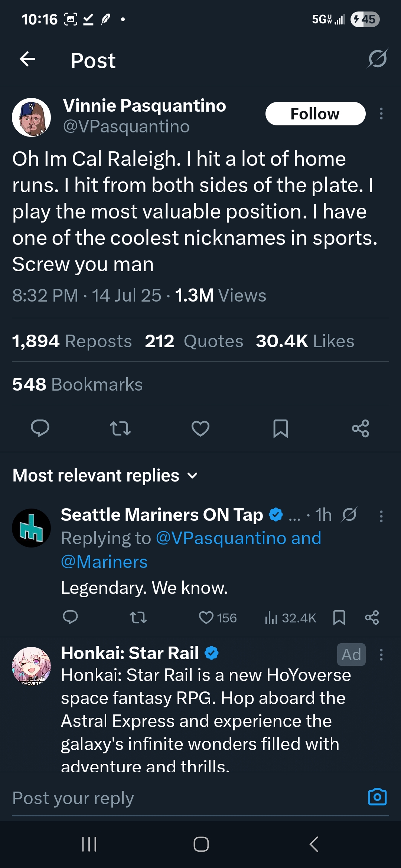Viewport: 401px width, 868px height.
Task: View the 212 Quotes list
Action: [x=194, y=341]
